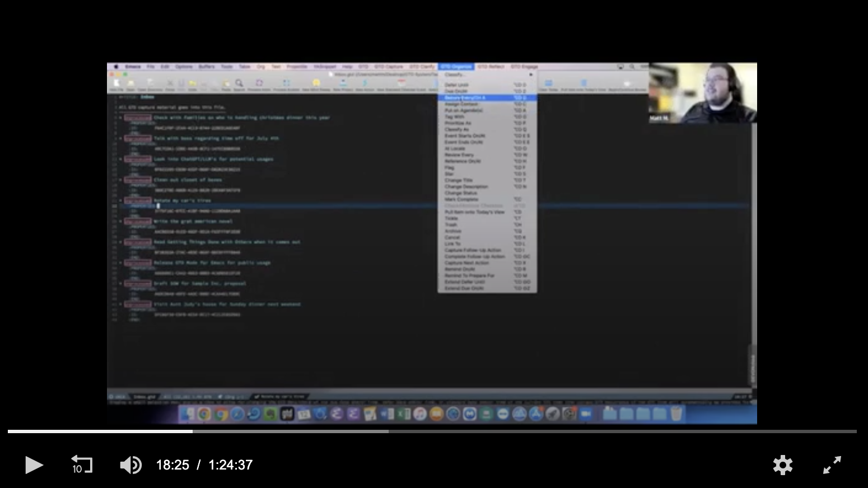This screenshot has height=488, width=868.
Task: Mute the video volume
Action: point(131,465)
